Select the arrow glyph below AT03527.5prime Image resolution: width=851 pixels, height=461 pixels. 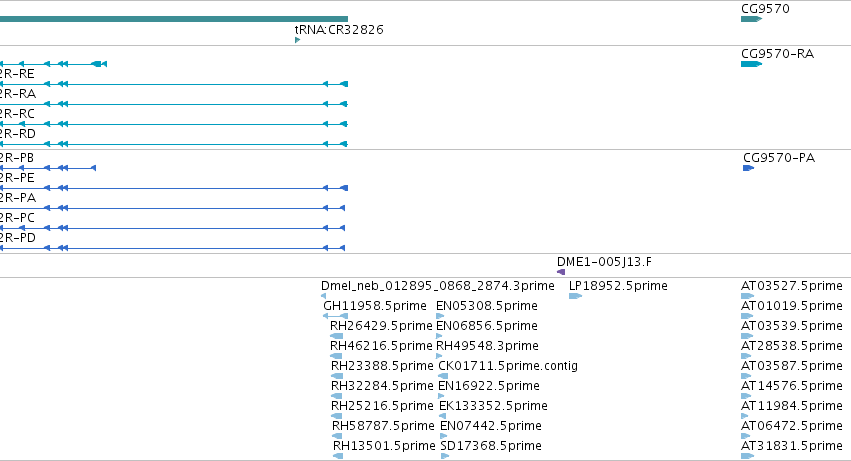pyautogui.click(x=747, y=296)
